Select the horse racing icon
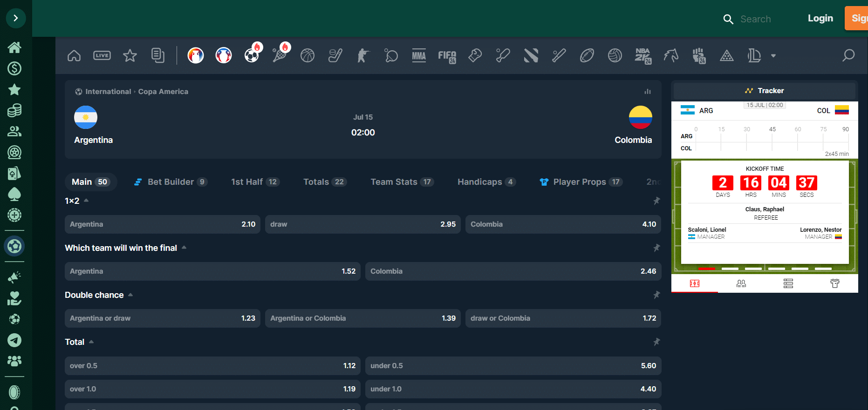The image size is (868, 410). tap(671, 55)
